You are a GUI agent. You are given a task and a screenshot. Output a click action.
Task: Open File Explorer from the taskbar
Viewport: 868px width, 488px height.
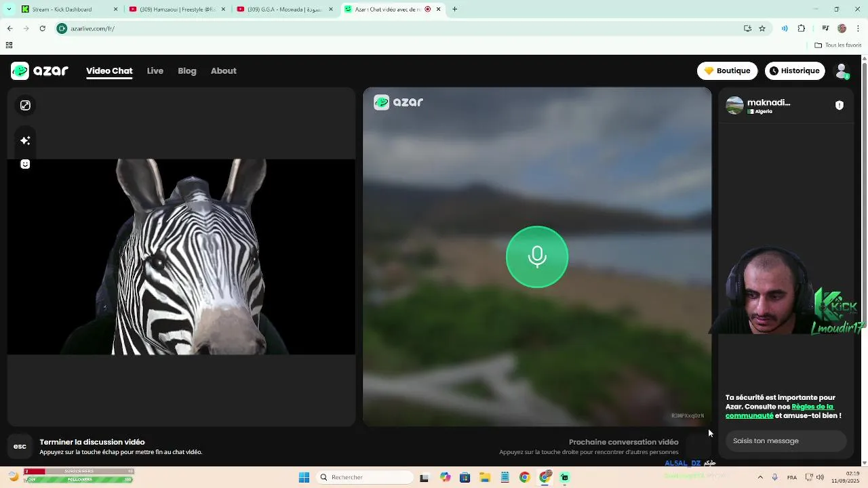tap(485, 477)
